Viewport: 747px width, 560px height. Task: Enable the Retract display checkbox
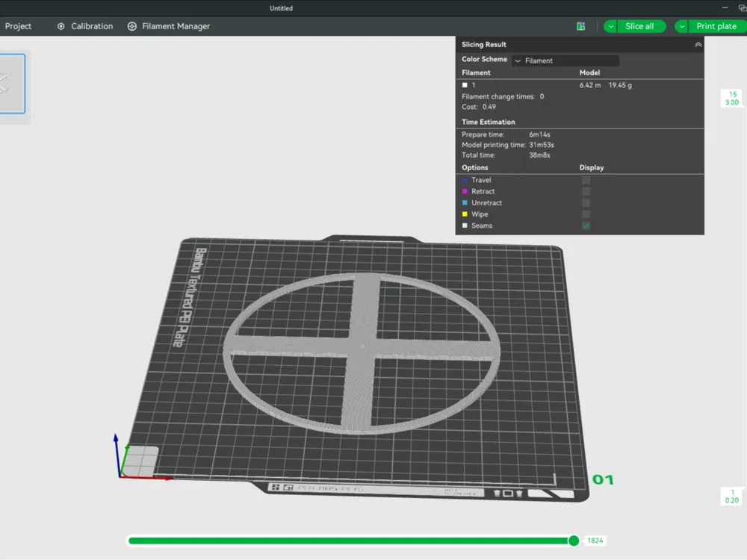586,191
